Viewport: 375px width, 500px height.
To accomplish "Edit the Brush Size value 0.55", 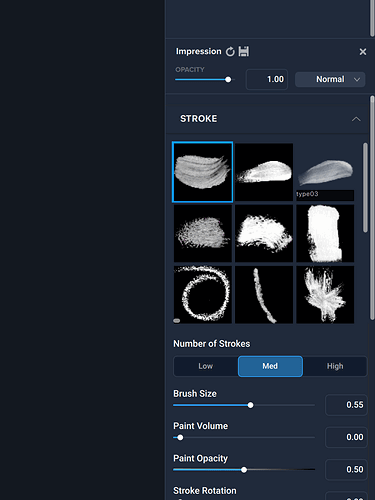I will click(346, 405).
